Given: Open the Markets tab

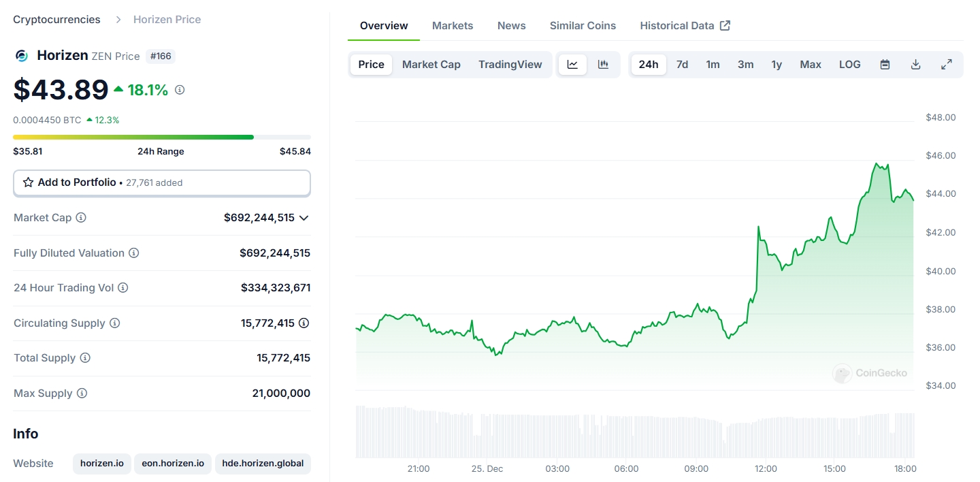Looking at the screenshot, I should 452,26.
